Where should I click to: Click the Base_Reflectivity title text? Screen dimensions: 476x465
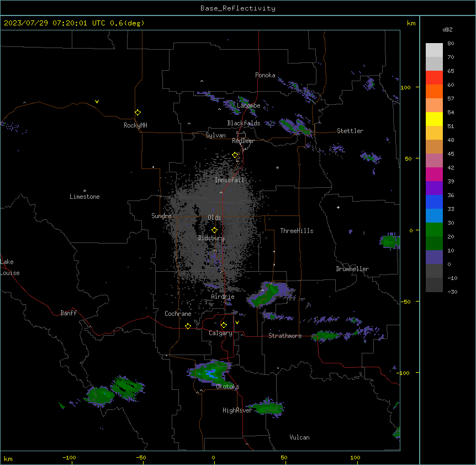click(x=238, y=8)
